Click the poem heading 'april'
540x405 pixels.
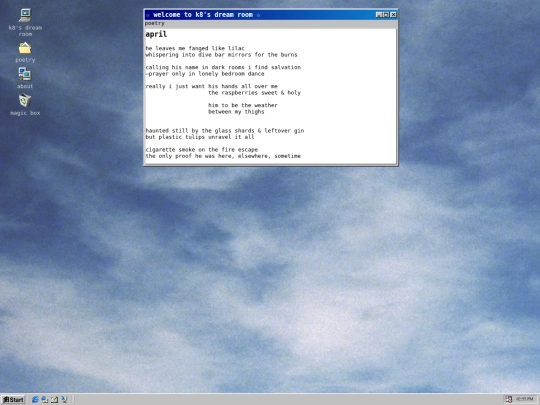(x=156, y=34)
